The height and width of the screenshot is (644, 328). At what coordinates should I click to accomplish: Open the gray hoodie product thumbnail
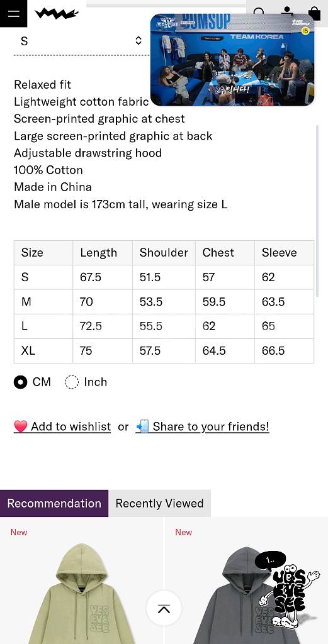[x=246, y=580]
